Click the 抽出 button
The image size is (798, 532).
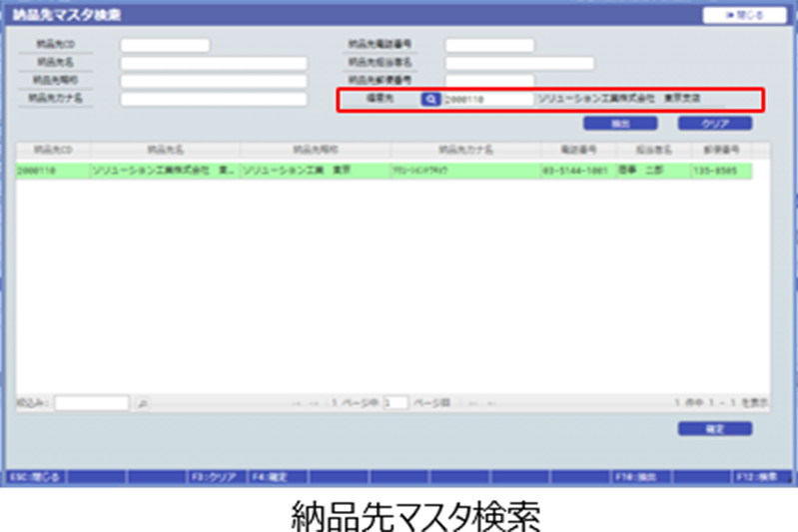(x=620, y=124)
